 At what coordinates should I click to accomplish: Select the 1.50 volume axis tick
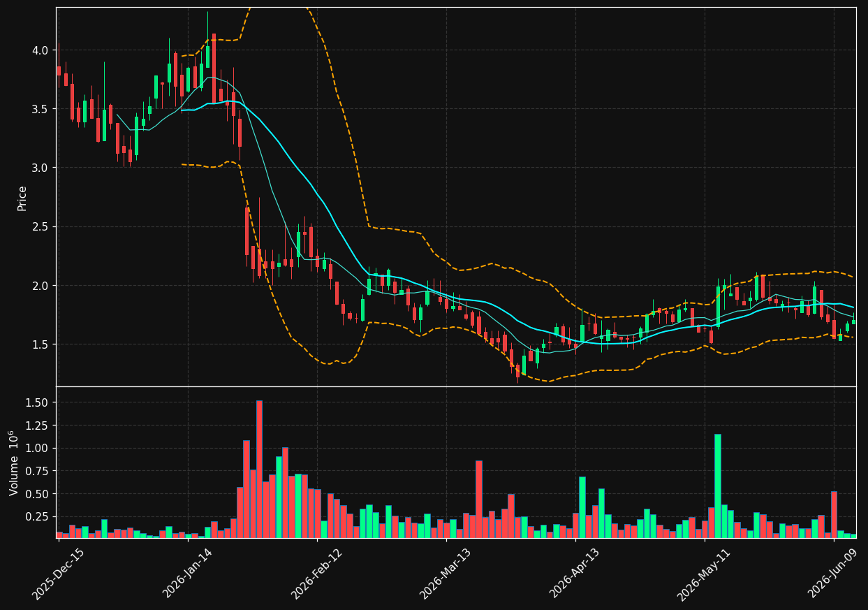(37, 402)
